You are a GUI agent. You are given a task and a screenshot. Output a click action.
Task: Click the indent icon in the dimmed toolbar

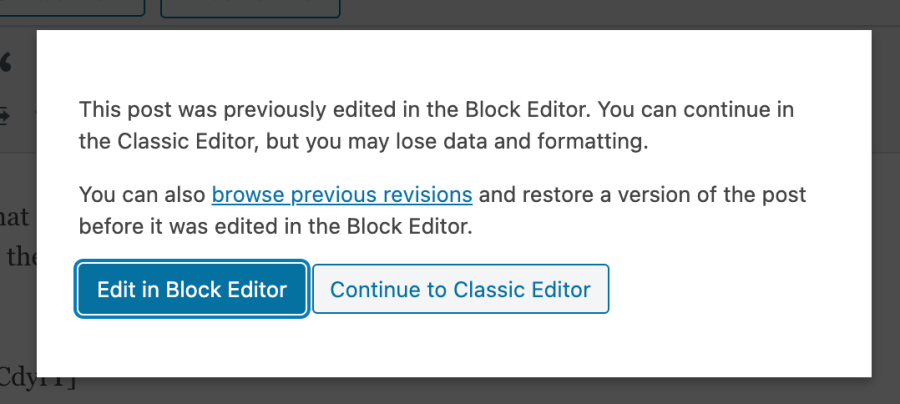point(5,114)
